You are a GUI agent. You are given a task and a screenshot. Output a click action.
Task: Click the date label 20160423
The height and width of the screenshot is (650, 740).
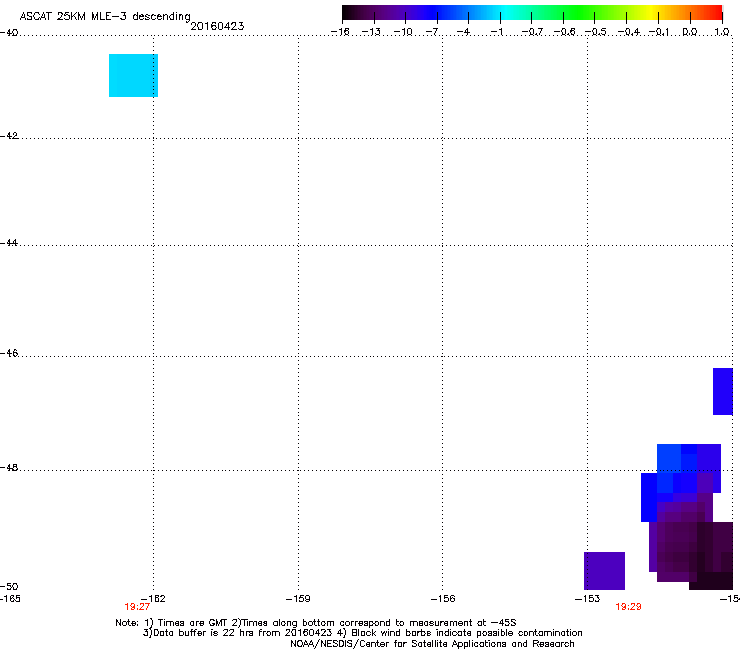(x=217, y=26)
